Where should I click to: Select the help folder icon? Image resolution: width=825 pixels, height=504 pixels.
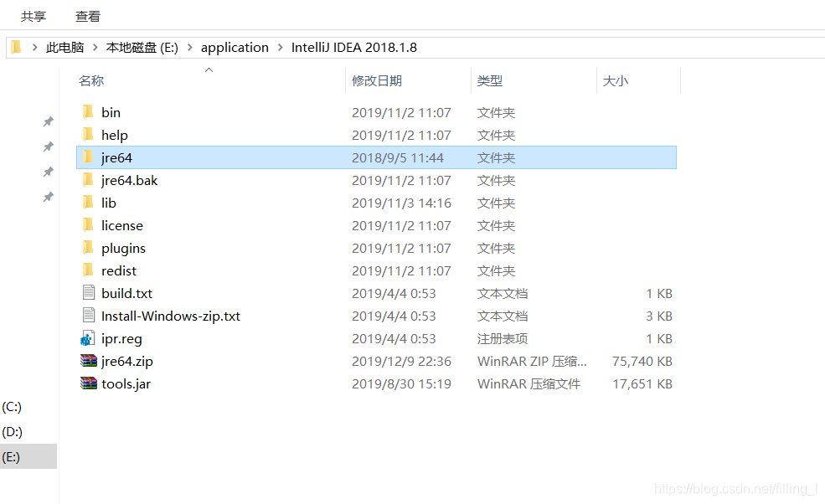point(88,134)
